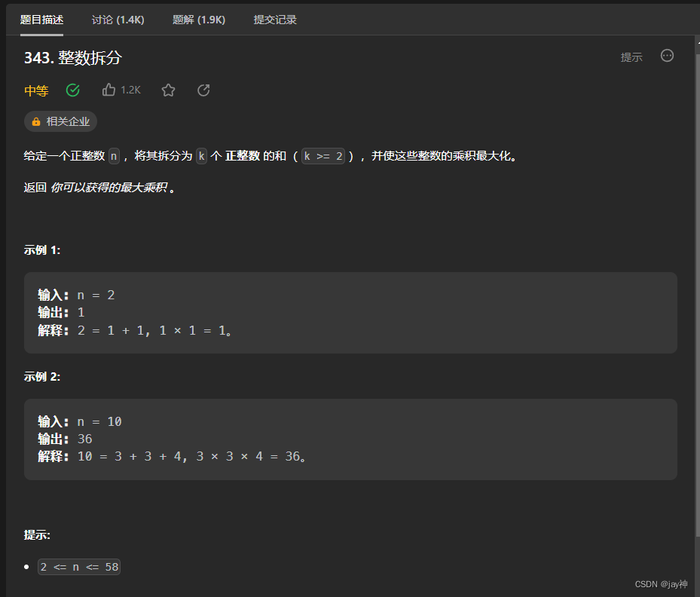Click the circular arrow icon beside the star

(203, 90)
